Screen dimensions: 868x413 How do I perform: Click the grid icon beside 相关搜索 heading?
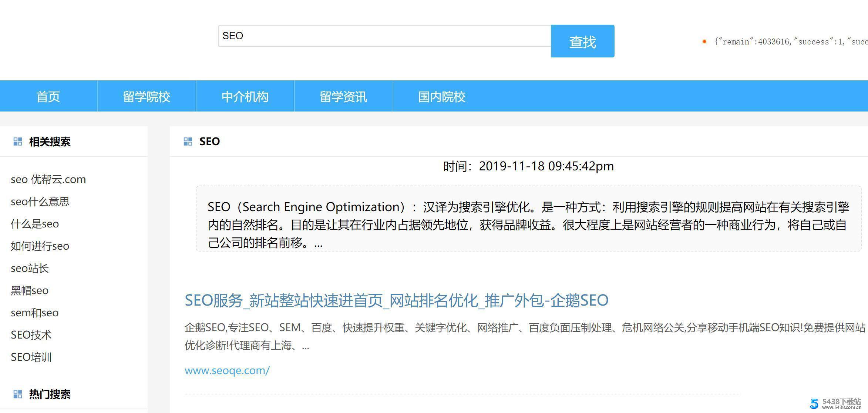click(x=17, y=141)
